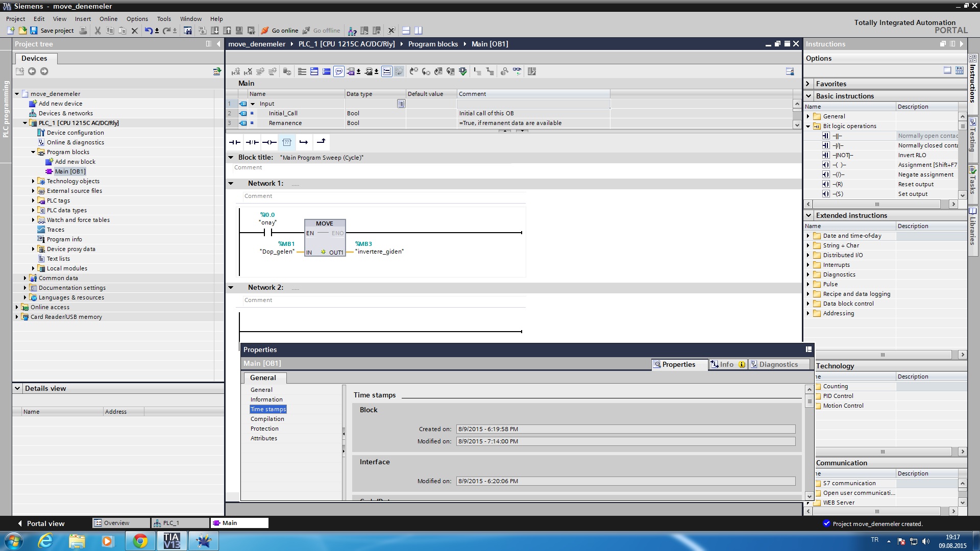Screen dimensions: 980x551
Task: Collapse the Program blocks tree folder
Action: [x=33, y=152]
